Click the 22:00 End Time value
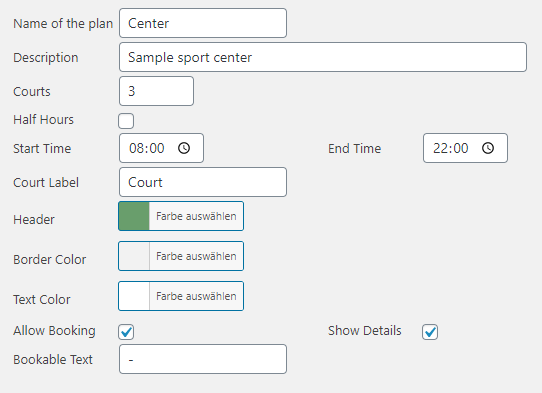The width and height of the screenshot is (542, 393). point(451,148)
